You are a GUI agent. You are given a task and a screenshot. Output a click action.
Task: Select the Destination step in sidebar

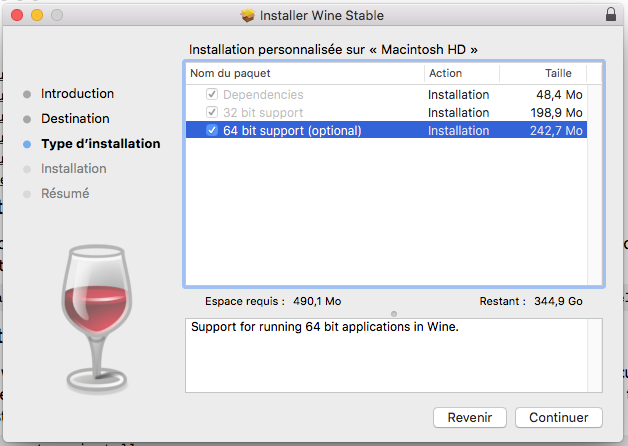point(75,119)
